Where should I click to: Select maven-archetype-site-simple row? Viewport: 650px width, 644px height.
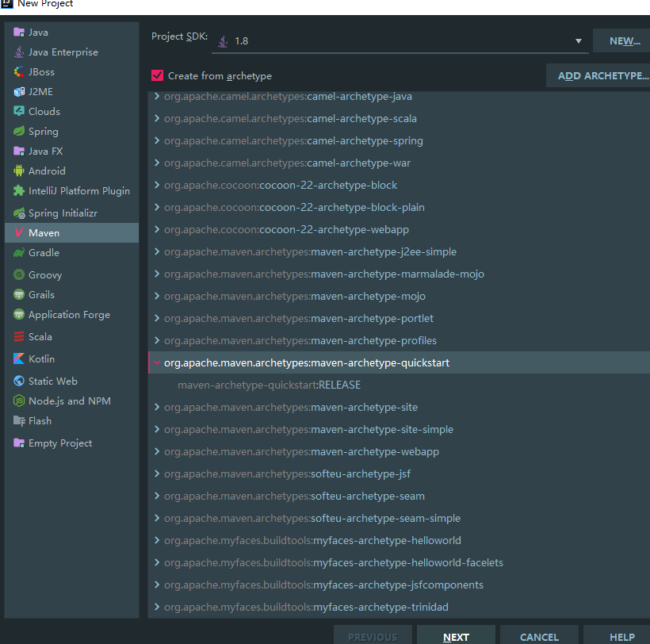(x=400, y=429)
